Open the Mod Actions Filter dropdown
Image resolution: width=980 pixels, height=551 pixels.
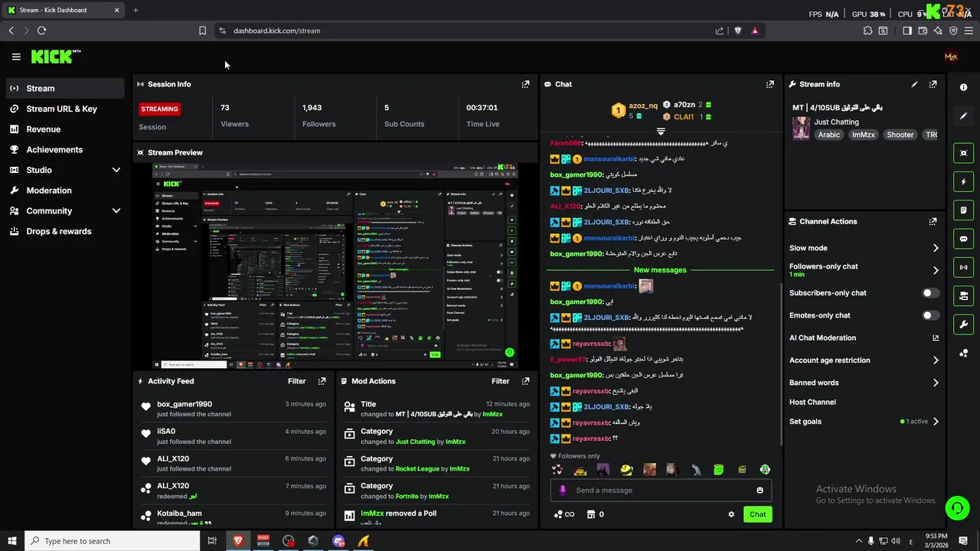point(500,381)
